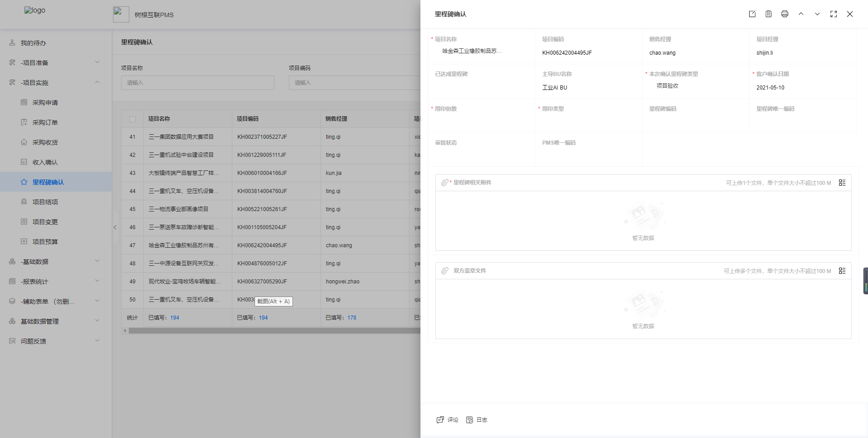Select row 47 哈金森工业橡胶制品苏州有…
This screenshot has width=868, height=438.
pyautogui.click(x=271, y=245)
